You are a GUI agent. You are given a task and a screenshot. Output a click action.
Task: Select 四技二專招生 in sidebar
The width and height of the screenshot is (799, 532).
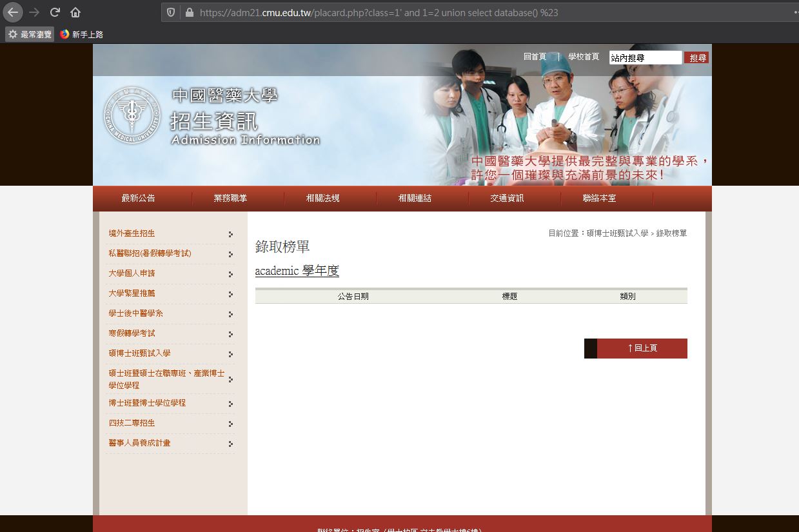(132, 423)
